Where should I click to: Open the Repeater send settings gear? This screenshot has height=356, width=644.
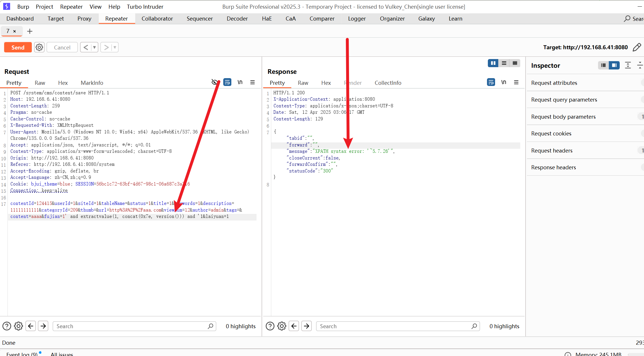tap(39, 47)
